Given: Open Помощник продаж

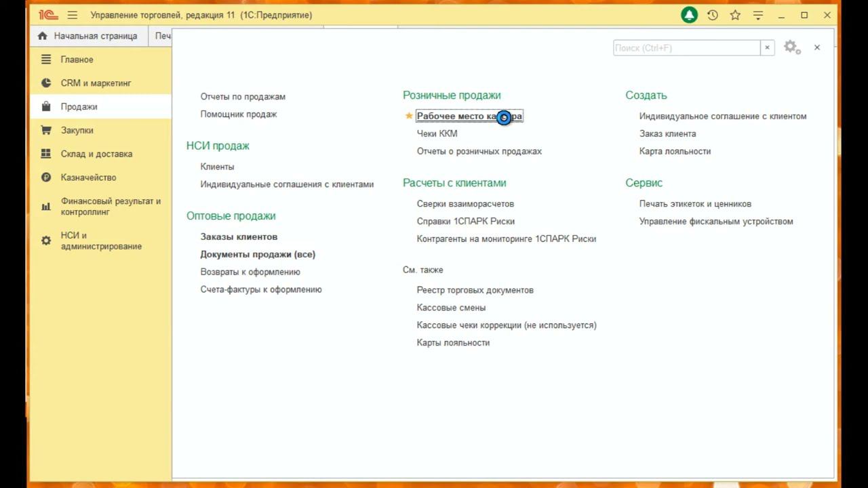Looking at the screenshot, I should 239,115.
